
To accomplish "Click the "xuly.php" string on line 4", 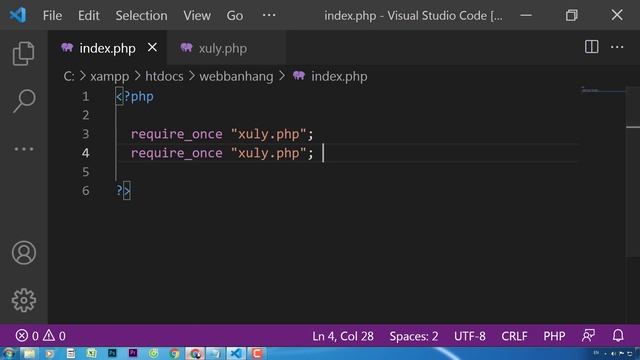I will [x=268, y=153].
